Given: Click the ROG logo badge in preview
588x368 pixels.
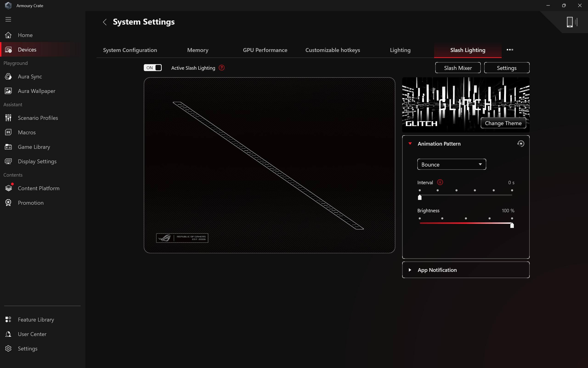Looking at the screenshot, I should (x=182, y=238).
